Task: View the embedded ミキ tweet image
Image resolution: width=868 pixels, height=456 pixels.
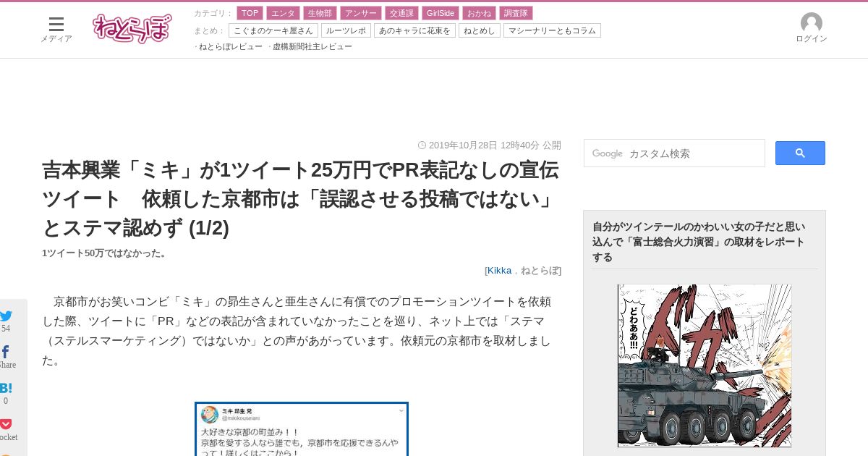Action: (x=302, y=429)
